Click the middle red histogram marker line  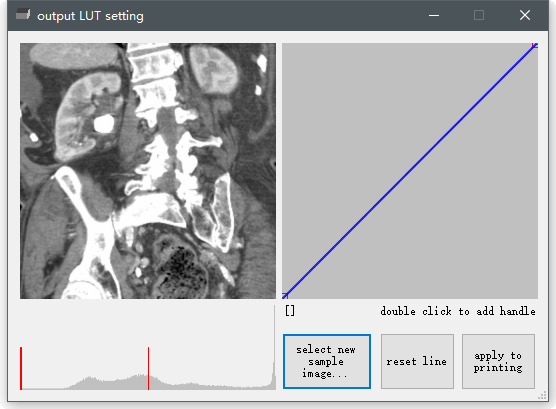(148, 368)
